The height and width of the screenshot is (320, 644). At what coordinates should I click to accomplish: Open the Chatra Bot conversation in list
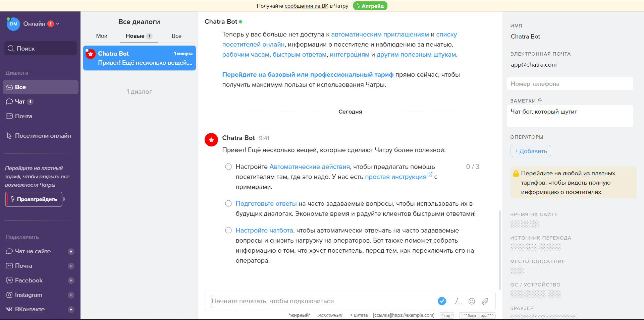coord(140,58)
